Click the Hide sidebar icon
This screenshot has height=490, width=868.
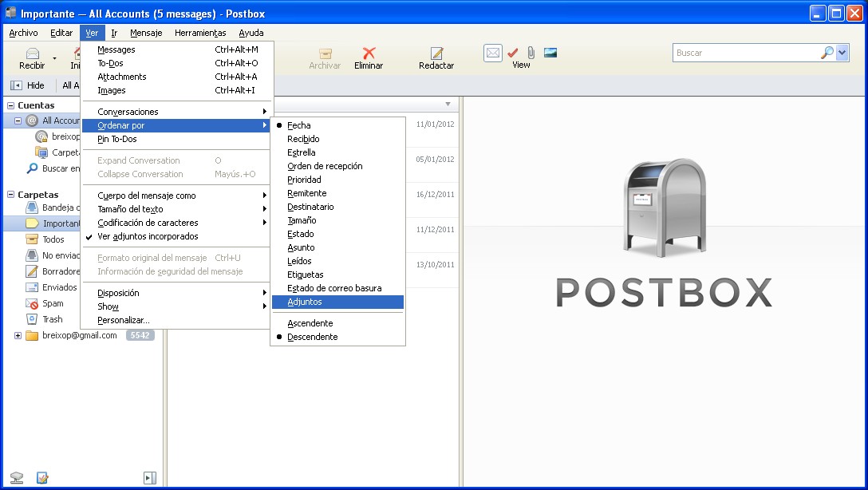[x=16, y=85]
